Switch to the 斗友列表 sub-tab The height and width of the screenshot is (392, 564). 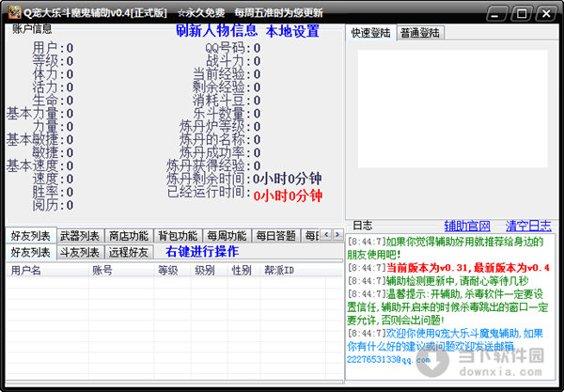(x=80, y=252)
